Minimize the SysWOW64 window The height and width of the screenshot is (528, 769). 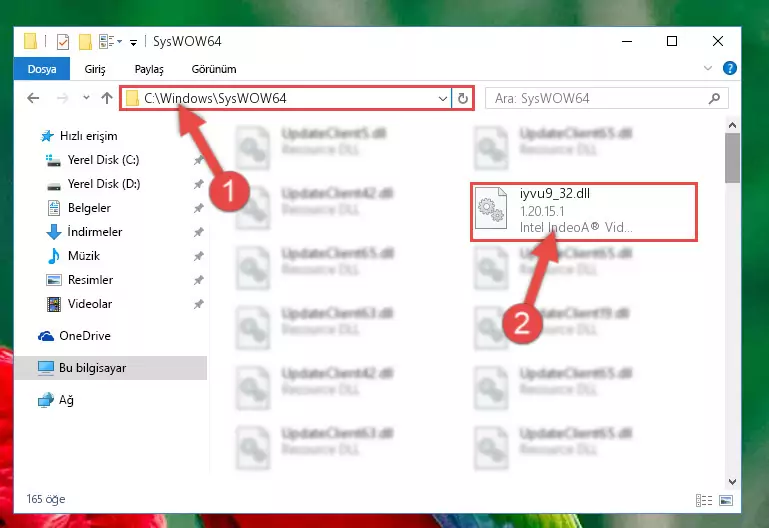tap(627, 41)
